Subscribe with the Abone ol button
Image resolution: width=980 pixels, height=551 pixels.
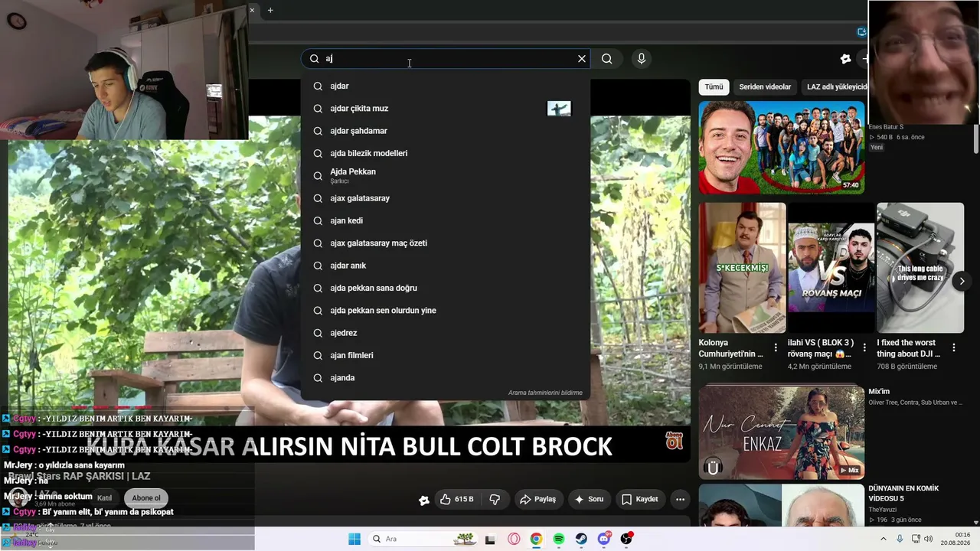coord(146,498)
